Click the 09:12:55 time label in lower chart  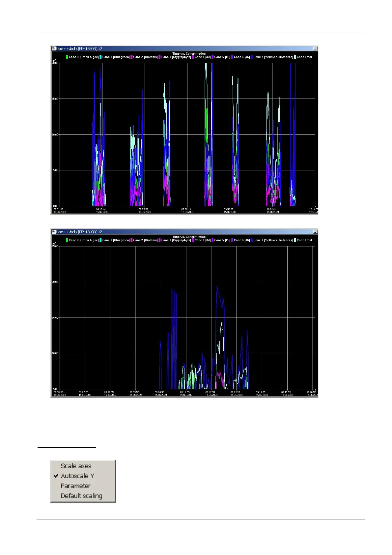click(x=211, y=393)
